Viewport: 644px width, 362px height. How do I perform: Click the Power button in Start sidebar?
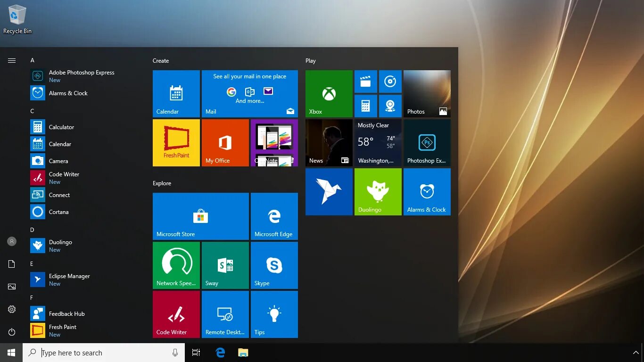12,332
